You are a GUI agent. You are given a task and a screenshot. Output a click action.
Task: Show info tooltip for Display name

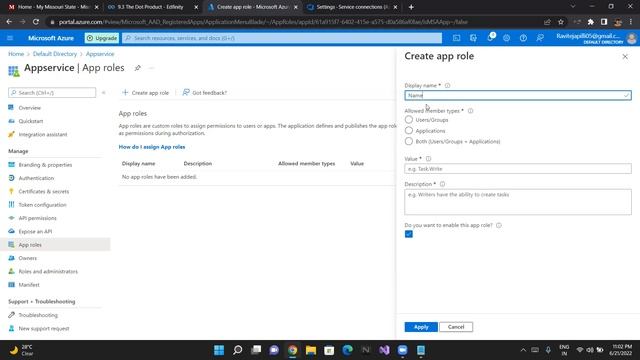(447, 86)
